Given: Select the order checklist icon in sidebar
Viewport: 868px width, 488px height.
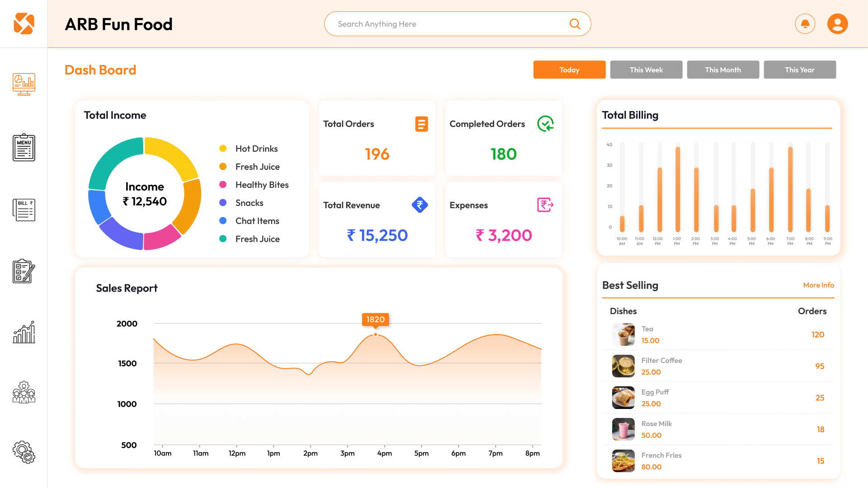Looking at the screenshot, I should tap(23, 271).
